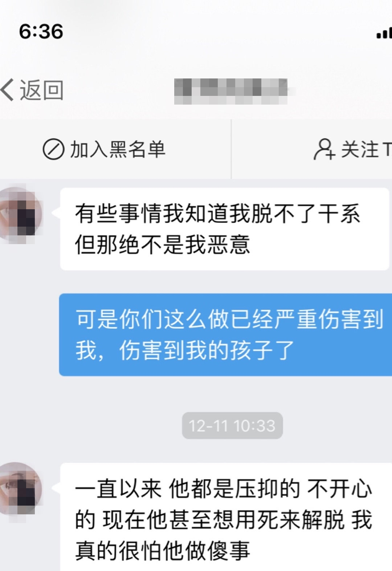
Task: Tap the circle-slash blacklist icon
Action: pos(53,149)
